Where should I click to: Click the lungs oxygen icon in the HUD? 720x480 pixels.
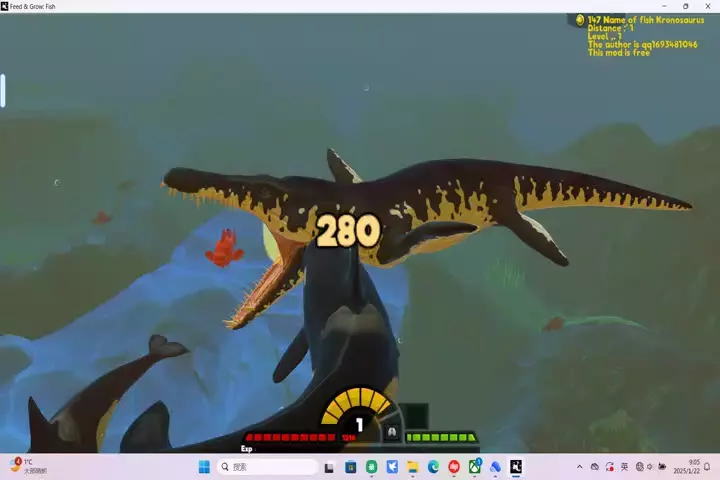(x=392, y=432)
